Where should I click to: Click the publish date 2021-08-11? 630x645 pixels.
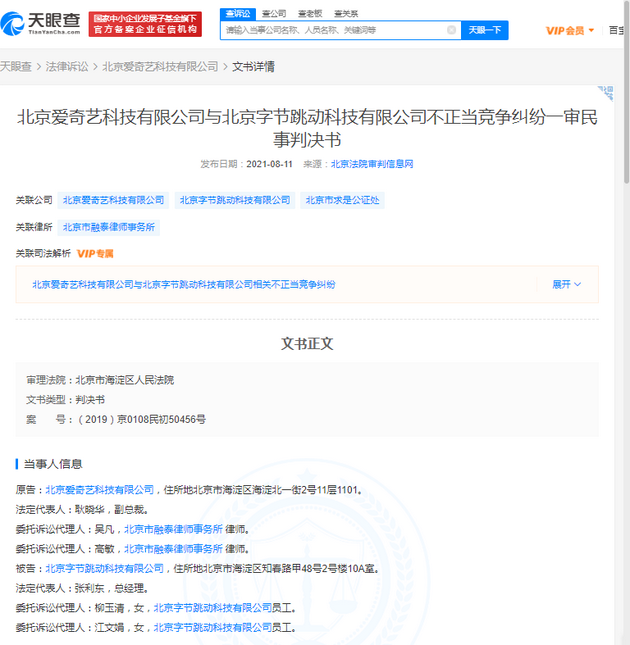tap(269, 164)
